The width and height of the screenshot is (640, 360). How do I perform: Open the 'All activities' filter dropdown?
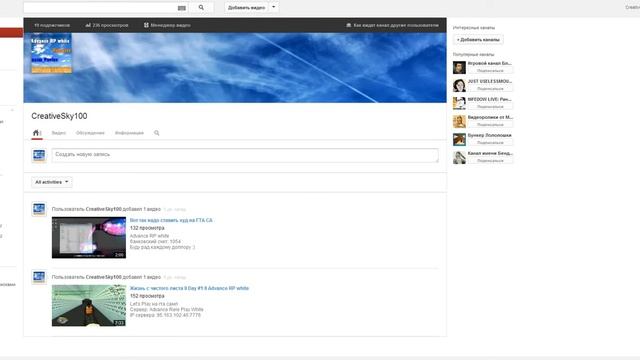(x=52, y=182)
